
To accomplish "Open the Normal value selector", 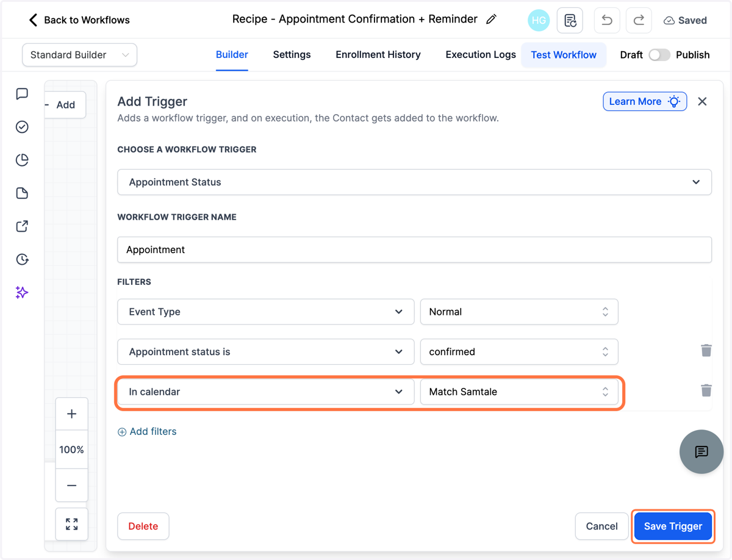I will pyautogui.click(x=519, y=312).
